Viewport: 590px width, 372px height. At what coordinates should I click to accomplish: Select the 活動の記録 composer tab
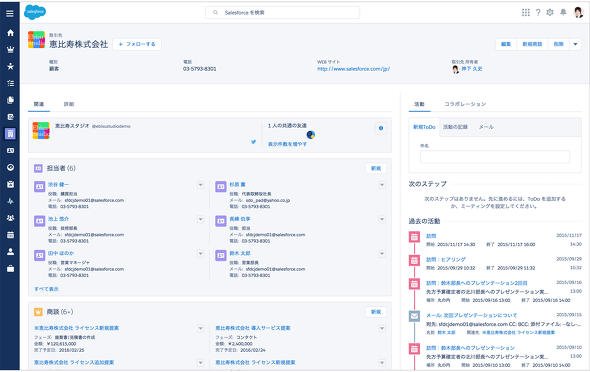pyautogui.click(x=455, y=127)
